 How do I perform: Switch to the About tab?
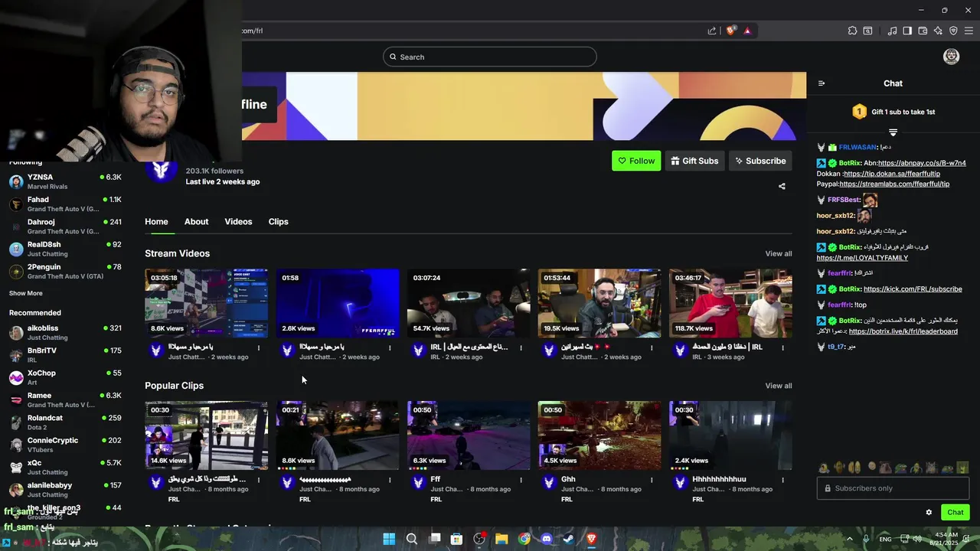196,222
